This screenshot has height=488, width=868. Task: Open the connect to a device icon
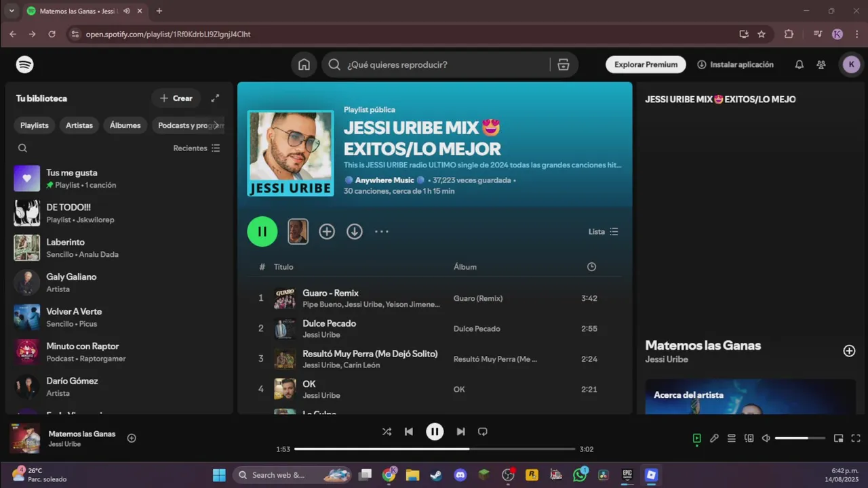[749, 439]
